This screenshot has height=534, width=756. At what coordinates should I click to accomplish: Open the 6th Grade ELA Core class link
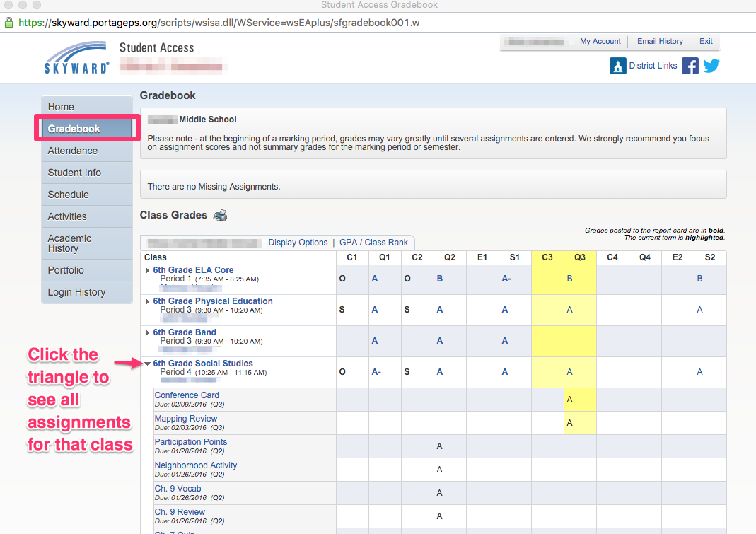pyautogui.click(x=193, y=270)
